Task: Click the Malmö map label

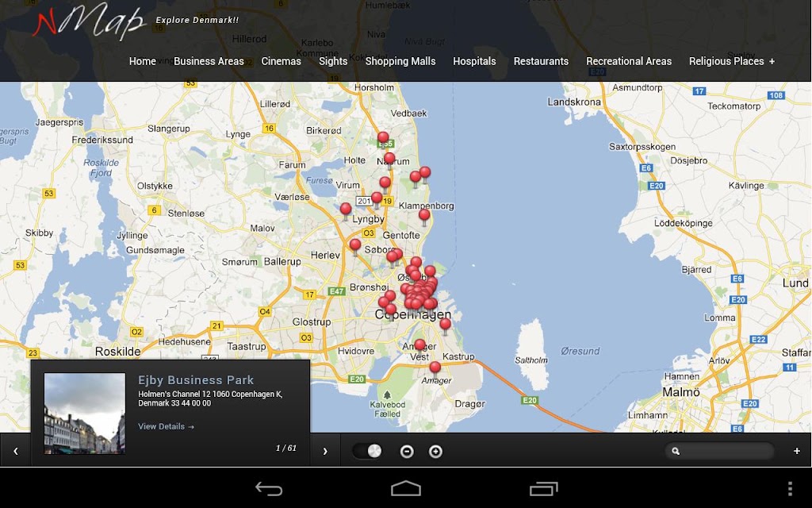Action: click(x=681, y=392)
